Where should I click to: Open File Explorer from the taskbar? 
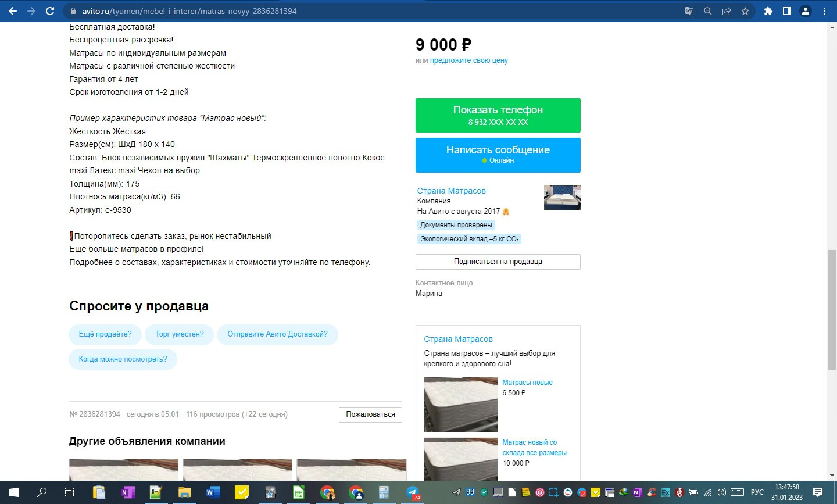[184, 492]
